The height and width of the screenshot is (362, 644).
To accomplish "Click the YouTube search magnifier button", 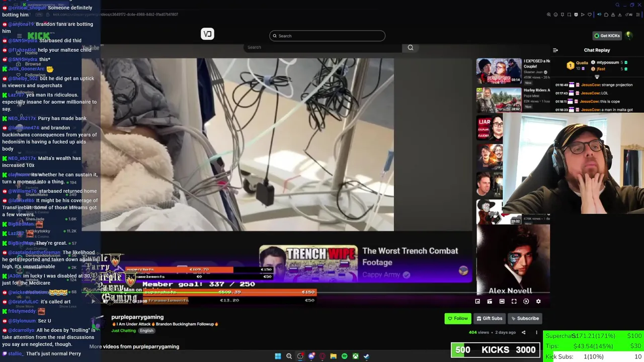I will click(411, 47).
